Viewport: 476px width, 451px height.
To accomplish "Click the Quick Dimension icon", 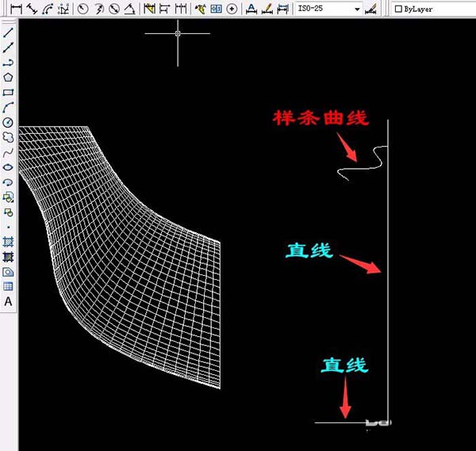I will [149, 9].
